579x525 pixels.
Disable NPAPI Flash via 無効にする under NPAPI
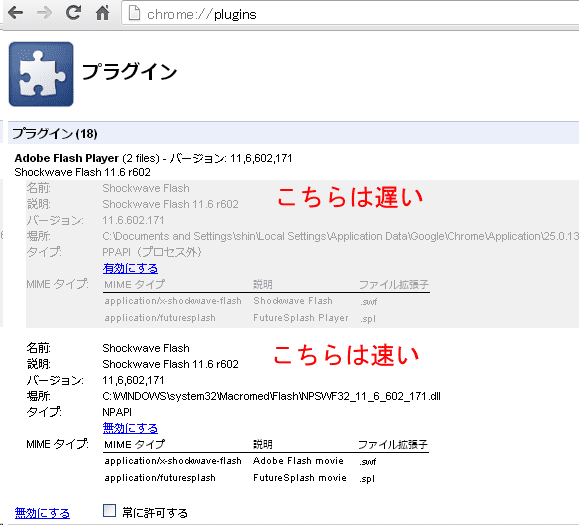tap(130, 428)
